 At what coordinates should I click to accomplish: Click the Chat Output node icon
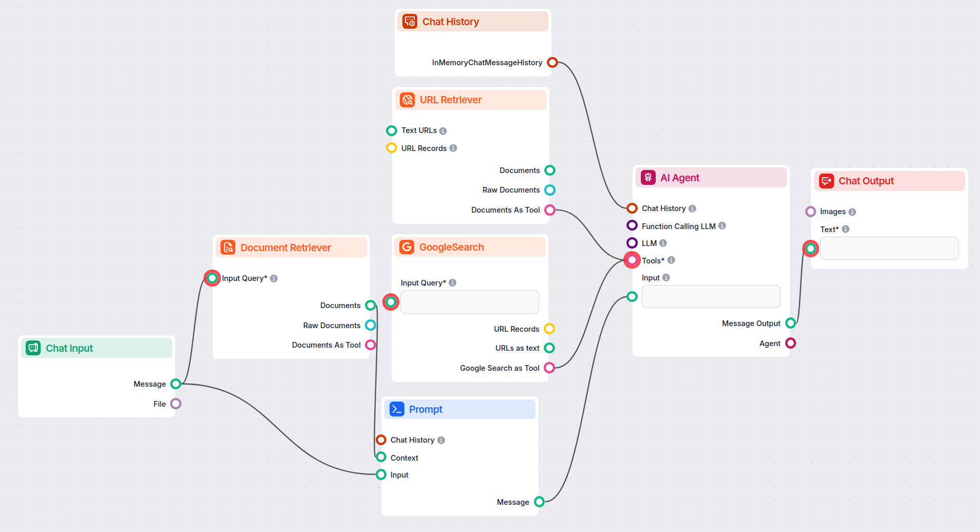point(826,181)
